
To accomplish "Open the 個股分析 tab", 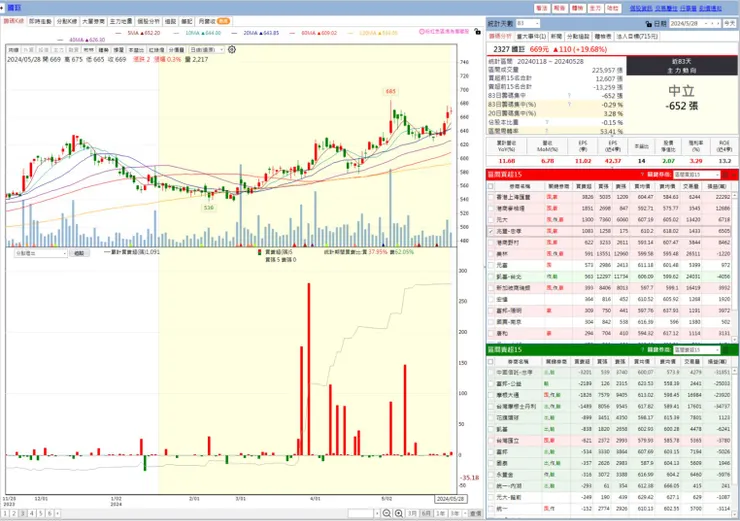I will click(x=149, y=21).
